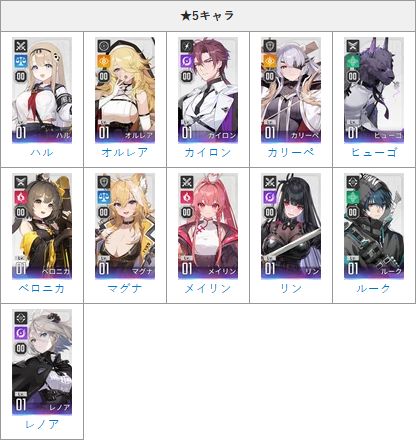Viewport: 418px width, 440px height.
Task: Click オルレア's orange eye attribute icon
Action: [x=104, y=61]
